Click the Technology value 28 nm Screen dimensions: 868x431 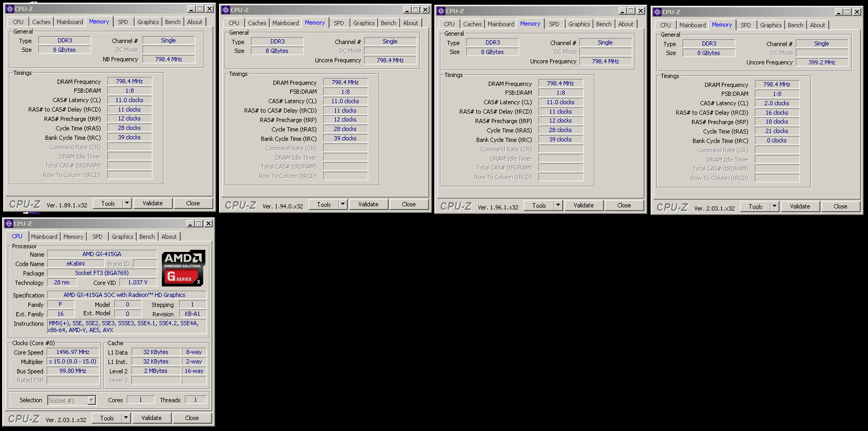[62, 282]
